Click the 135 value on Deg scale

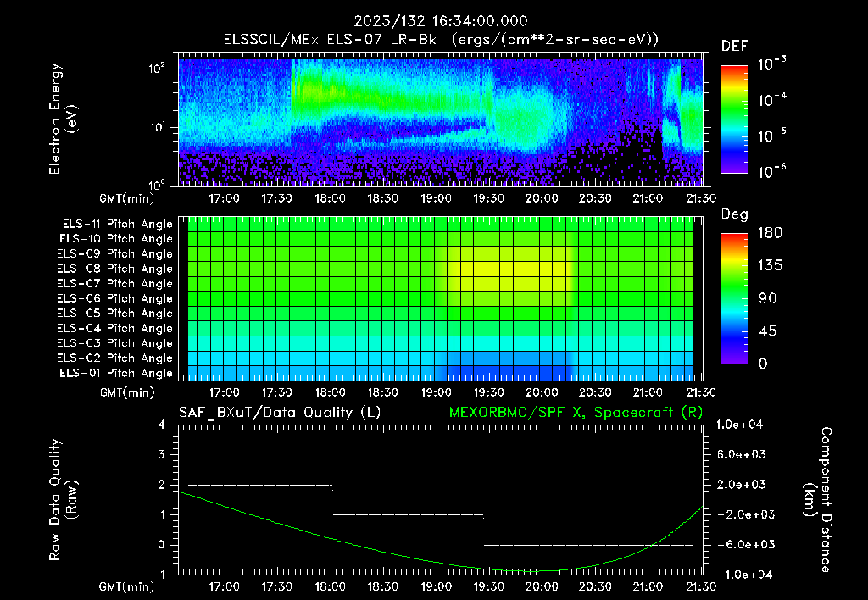click(770, 266)
